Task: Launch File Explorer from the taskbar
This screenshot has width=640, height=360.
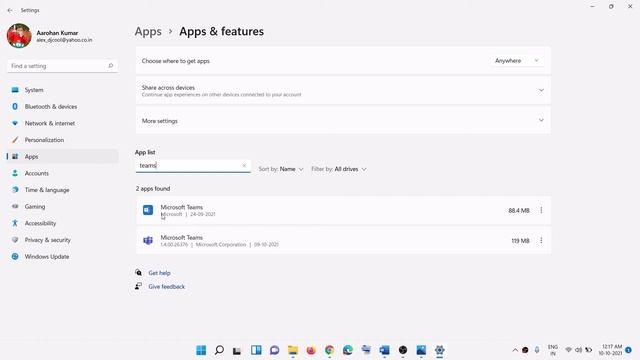Action: pos(293,350)
